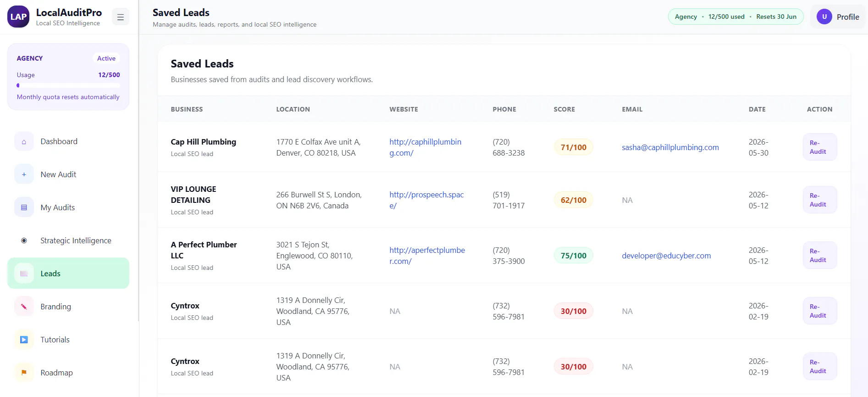Click the Active status badge
The width and height of the screenshot is (868, 397).
point(106,58)
